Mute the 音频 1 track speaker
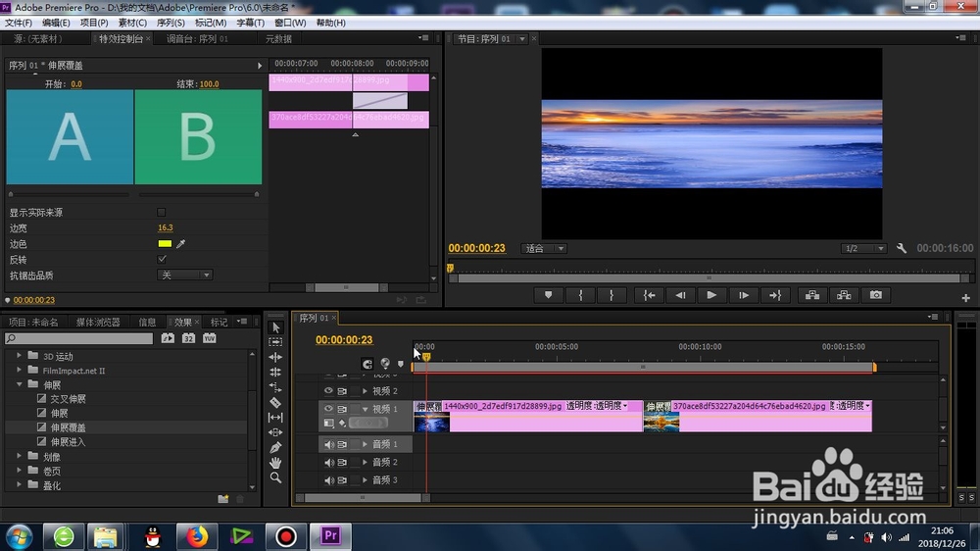The height and width of the screenshot is (551, 980). coord(328,445)
